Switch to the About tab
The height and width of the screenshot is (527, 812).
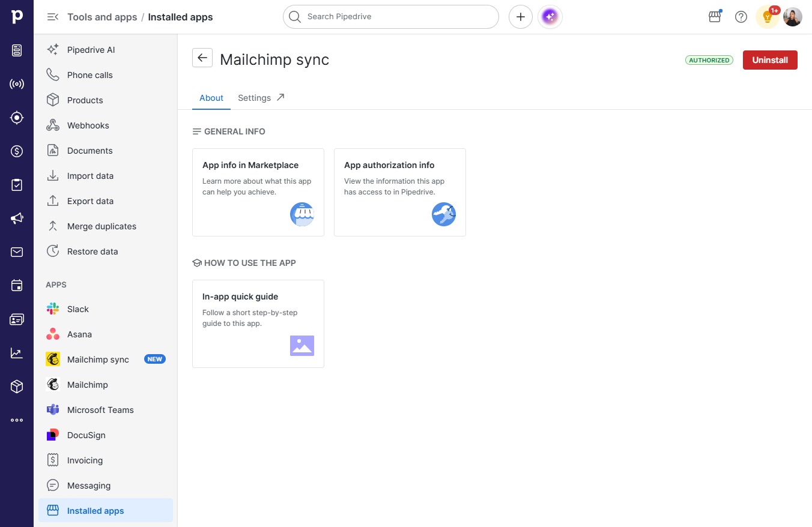[x=211, y=98]
